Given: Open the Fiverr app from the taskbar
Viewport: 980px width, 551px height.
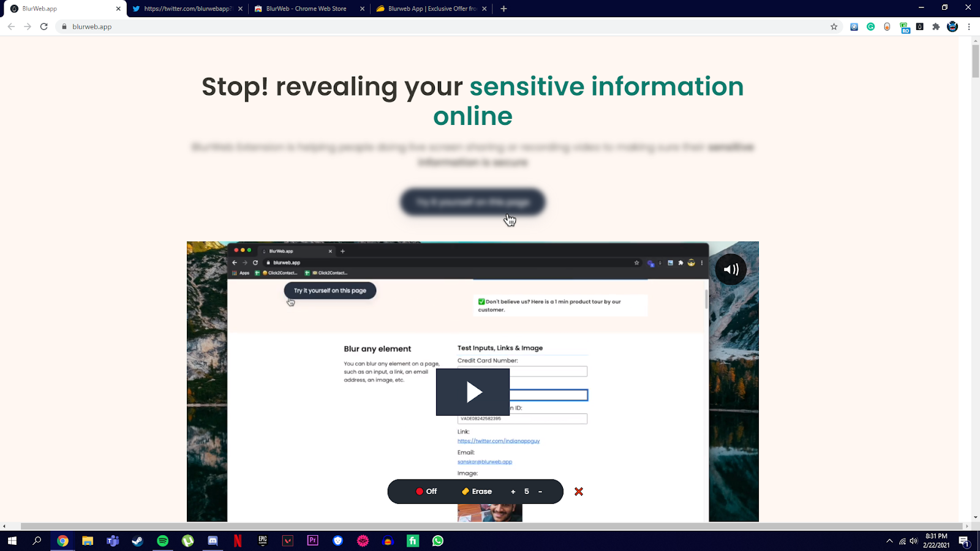Looking at the screenshot, I should click(x=413, y=541).
